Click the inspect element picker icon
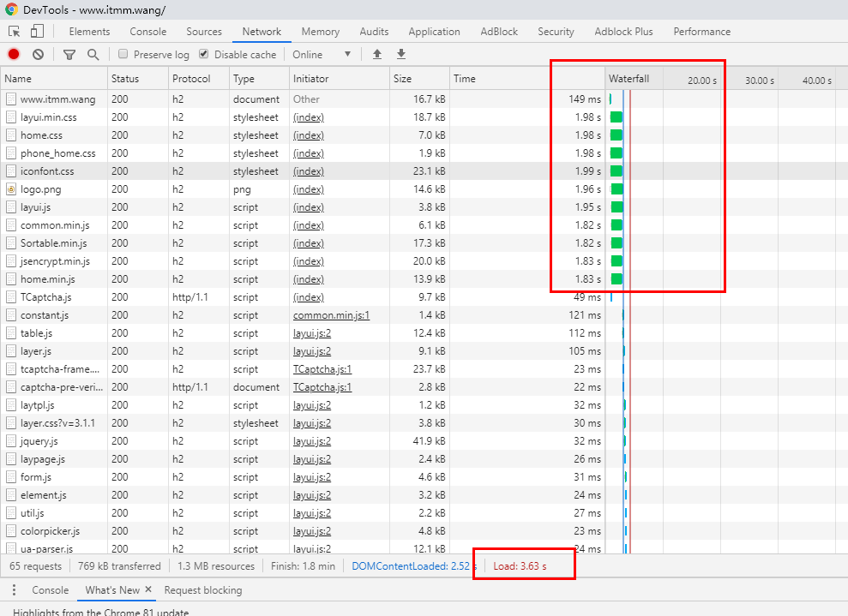Viewport: 848px width, 616px height. click(15, 32)
